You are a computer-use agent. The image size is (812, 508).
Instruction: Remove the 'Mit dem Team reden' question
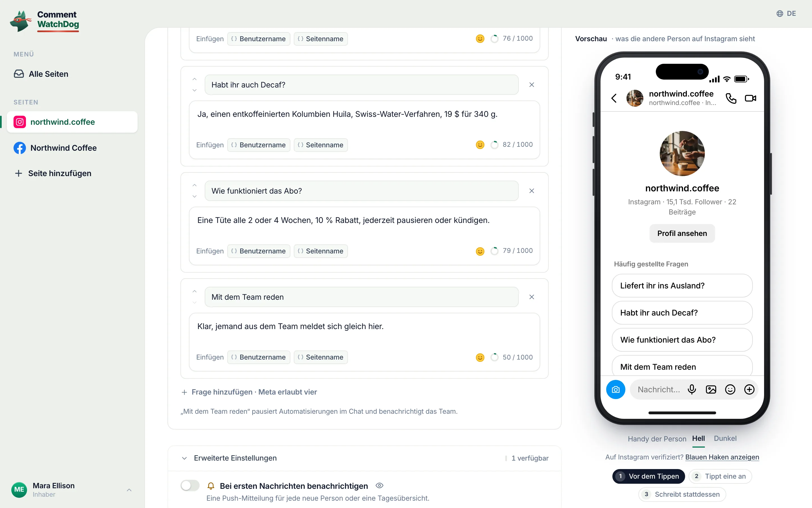click(531, 297)
